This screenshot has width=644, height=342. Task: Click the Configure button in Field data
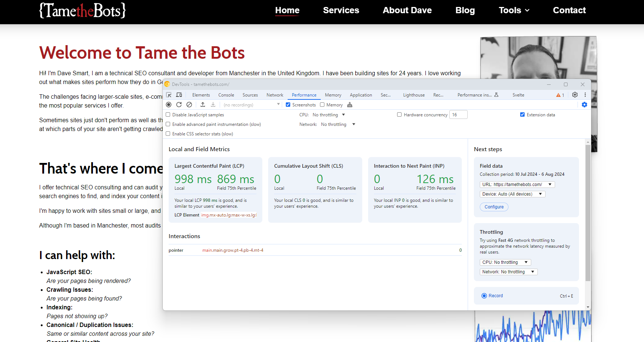494,207
